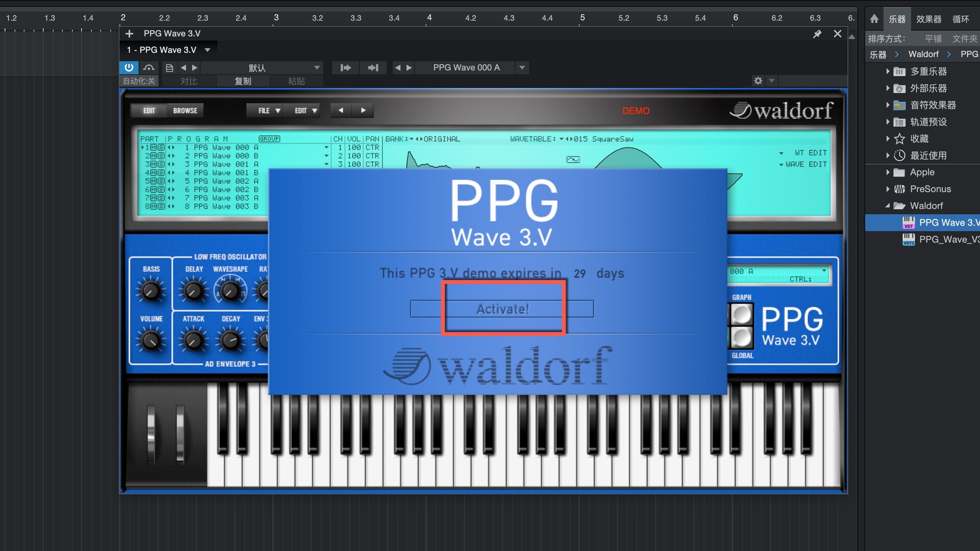Click next program arrow before PPG Wave 000 A
The image size is (980, 551).
[x=409, y=67]
